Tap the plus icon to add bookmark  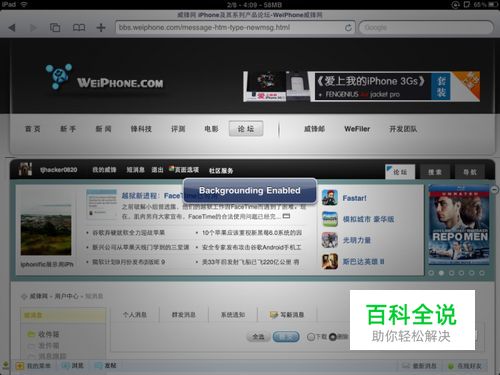pos(101,27)
